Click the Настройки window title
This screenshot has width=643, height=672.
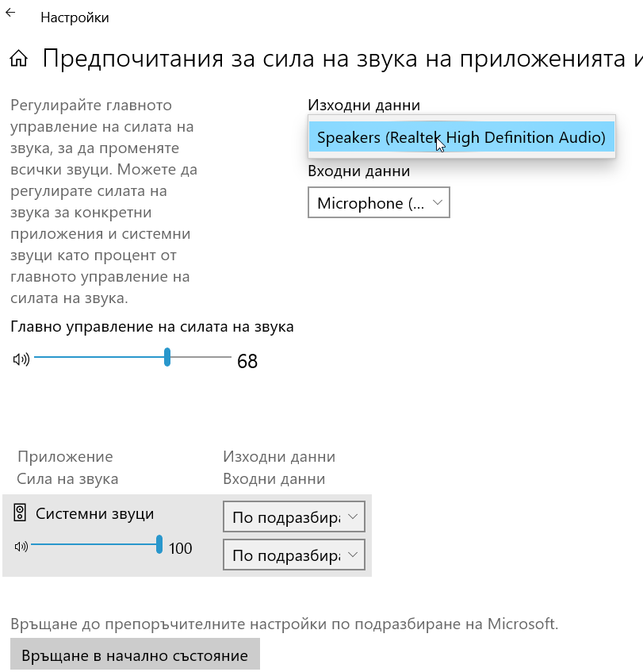coord(75,17)
